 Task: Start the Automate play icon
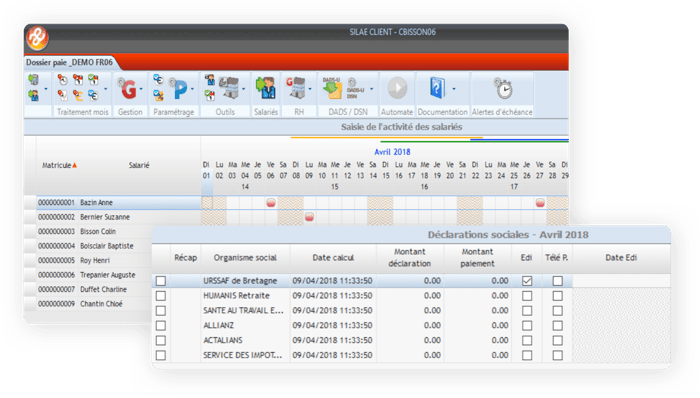pyautogui.click(x=397, y=88)
